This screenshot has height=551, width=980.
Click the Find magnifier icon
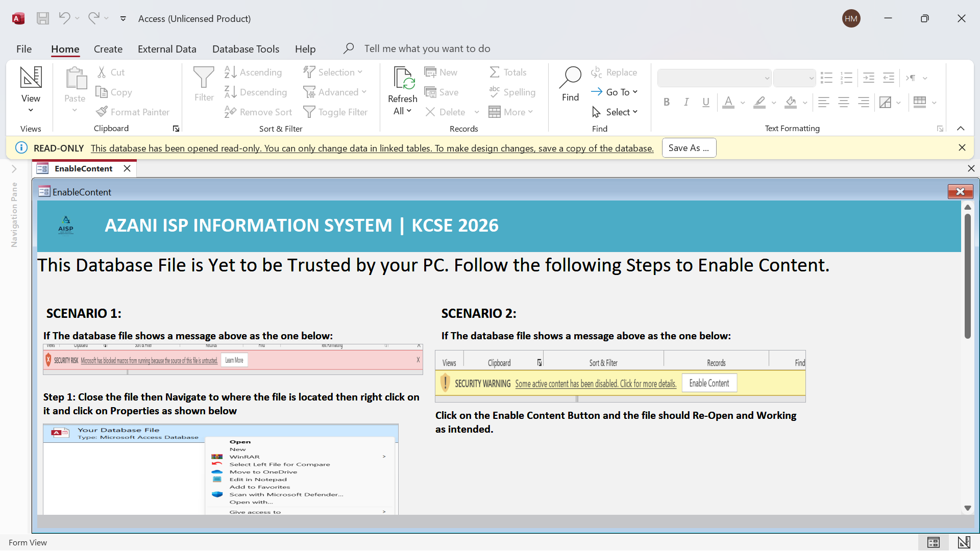click(570, 78)
